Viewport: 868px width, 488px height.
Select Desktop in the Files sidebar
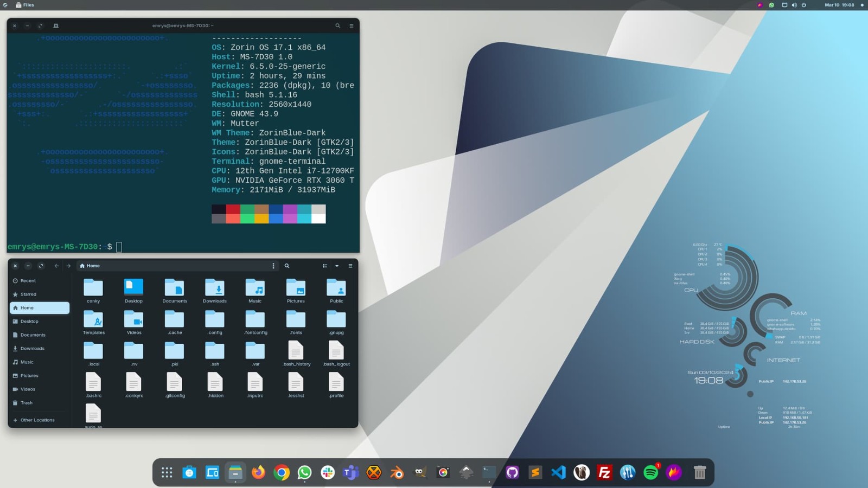40,322
